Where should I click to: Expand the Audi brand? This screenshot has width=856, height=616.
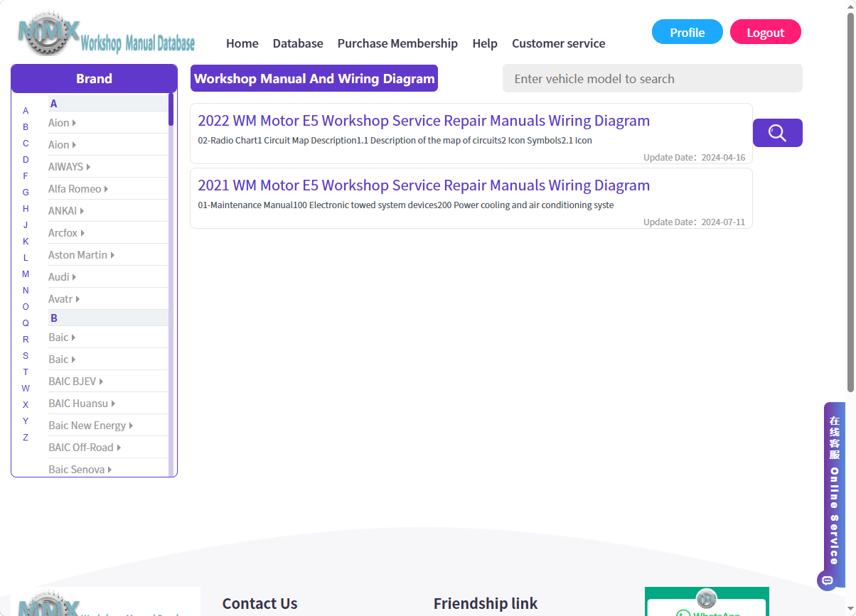pyautogui.click(x=62, y=277)
